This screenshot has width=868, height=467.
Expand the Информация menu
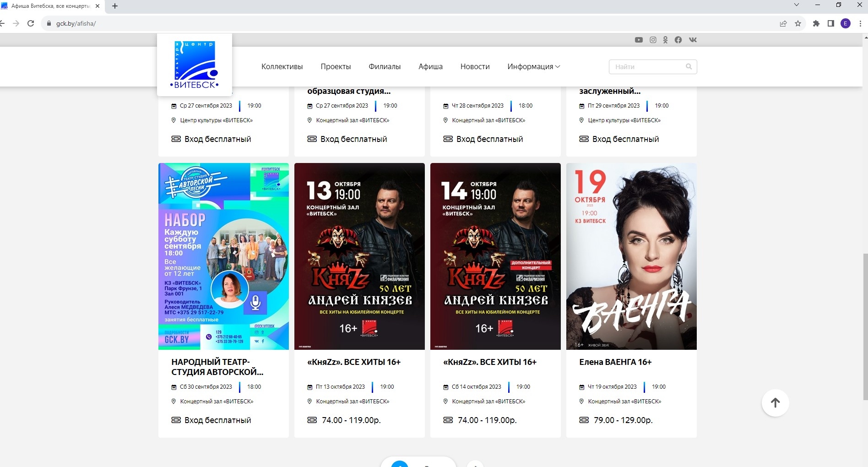(533, 66)
